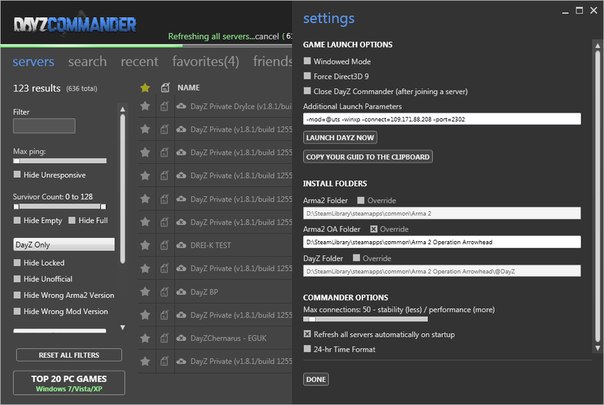Click settings panel scroll up arrow
Viewport: 604px width, 405px height.
tap(597, 46)
